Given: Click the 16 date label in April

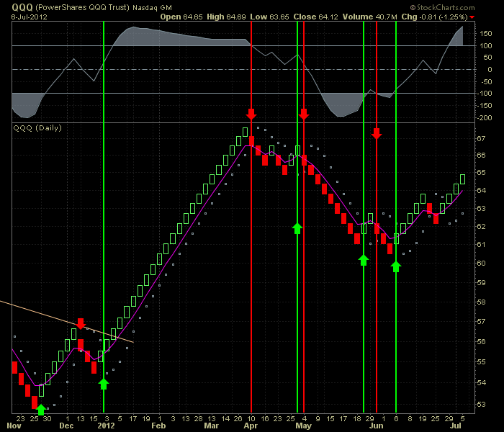Looking at the screenshot, I should 264,419.
